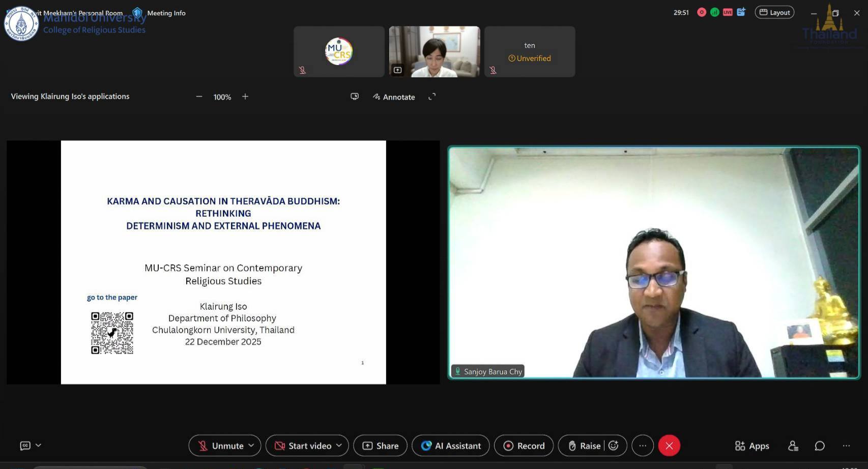868x469 pixels.
Task: Enter full screen for shared content
Action: pos(432,97)
